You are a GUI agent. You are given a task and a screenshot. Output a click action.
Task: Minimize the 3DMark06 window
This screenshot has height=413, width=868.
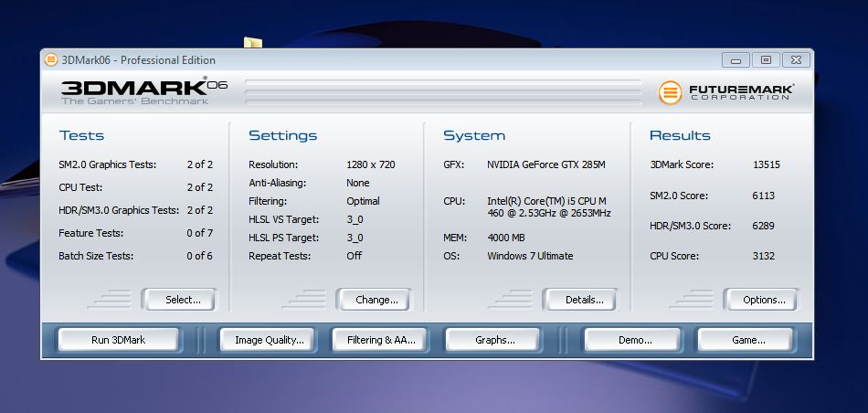(736, 59)
